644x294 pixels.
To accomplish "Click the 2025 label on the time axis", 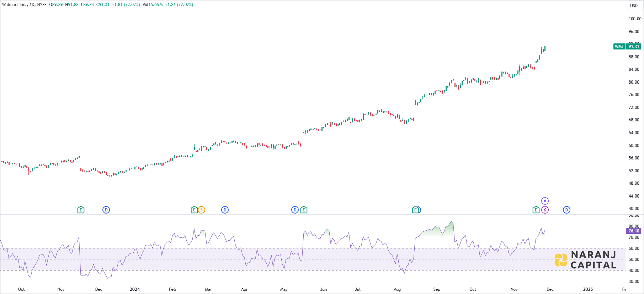I will pos(588,289).
